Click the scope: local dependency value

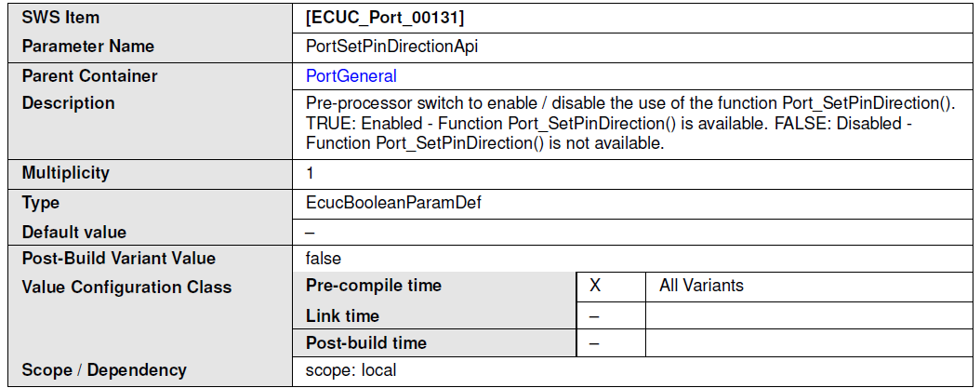tap(351, 370)
